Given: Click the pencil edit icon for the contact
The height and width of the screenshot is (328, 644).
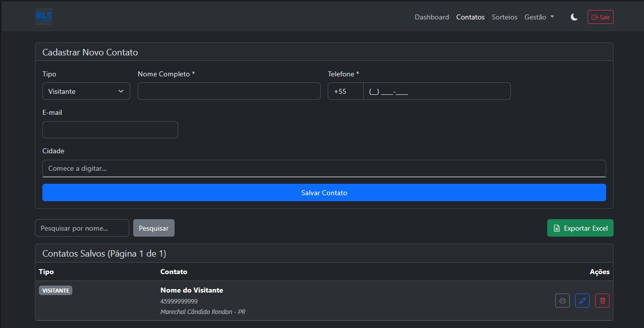Looking at the screenshot, I should 582,301.
